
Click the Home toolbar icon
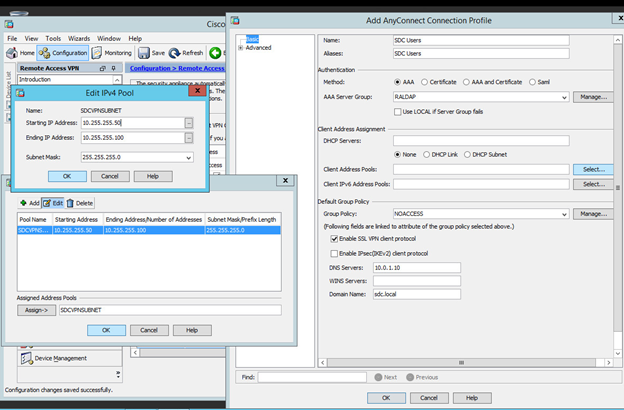click(21, 53)
